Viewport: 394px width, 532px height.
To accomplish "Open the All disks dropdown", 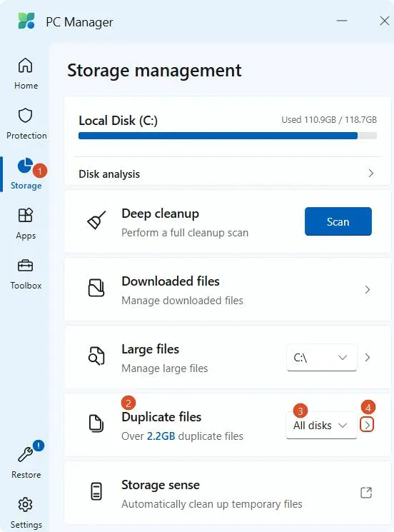I will pos(321,425).
